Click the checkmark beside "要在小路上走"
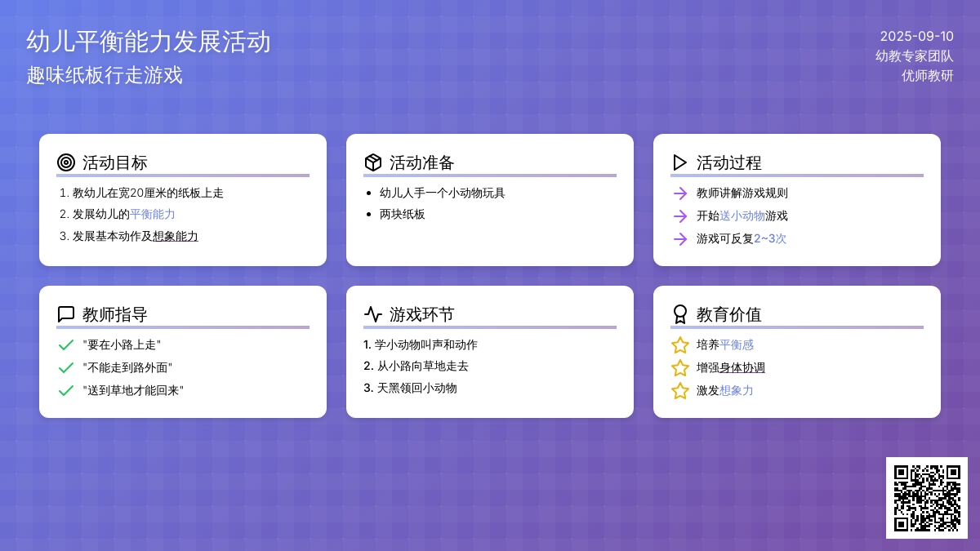This screenshot has width=980, height=551. pos(66,345)
